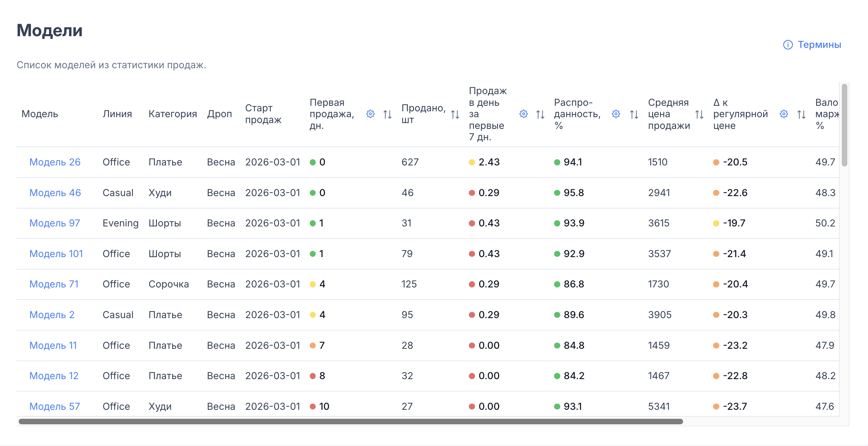Viewport: 868px width, 446px height.
Task: Click the horizontal table scrollbar
Action: [351, 422]
